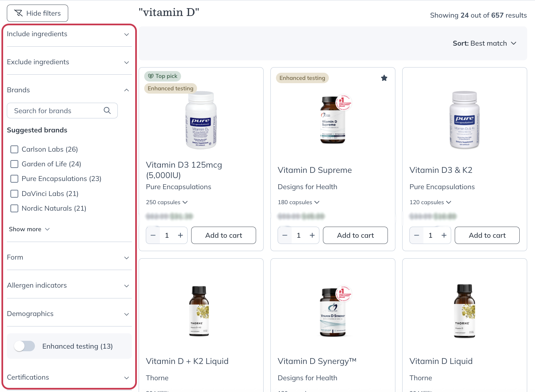Increase quantity for Vitamin D Supreme
Image resolution: width=535 pixels, height=392 pixels.
(312, 235)
